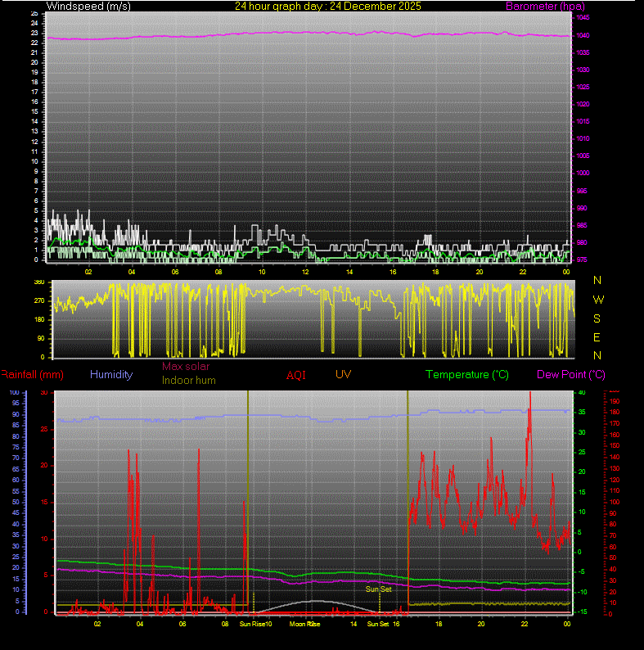Select the "980" barometer axis value

click(x=582, y=243)
